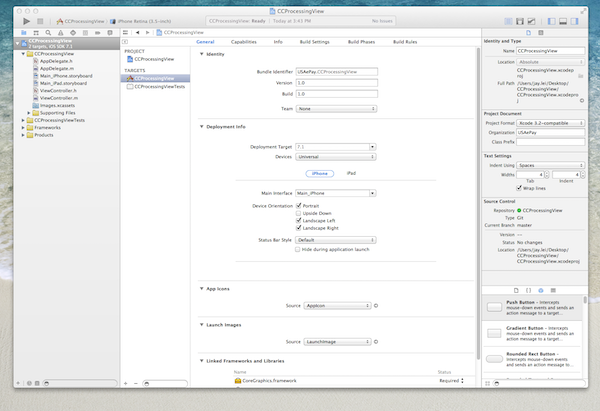Expand the Frameworks folder

(x=24, y=128)
